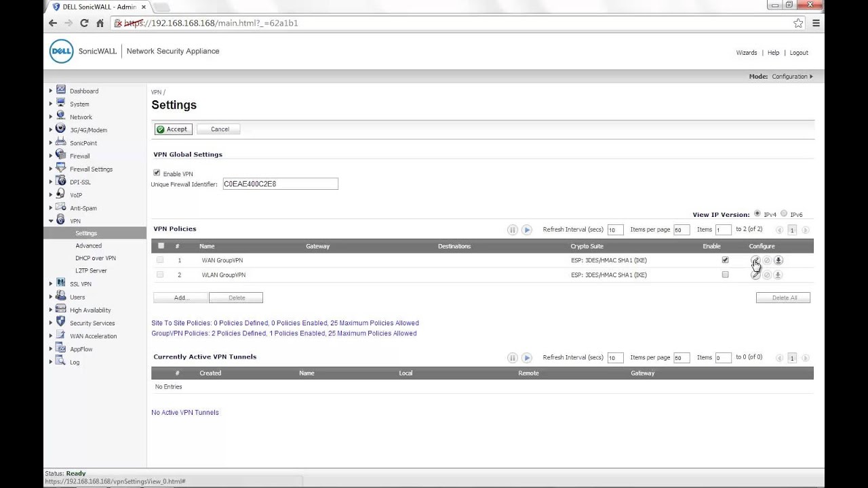Go to next VPN Policies page
This screenshot has width=868, height=488.
point(805,230)
